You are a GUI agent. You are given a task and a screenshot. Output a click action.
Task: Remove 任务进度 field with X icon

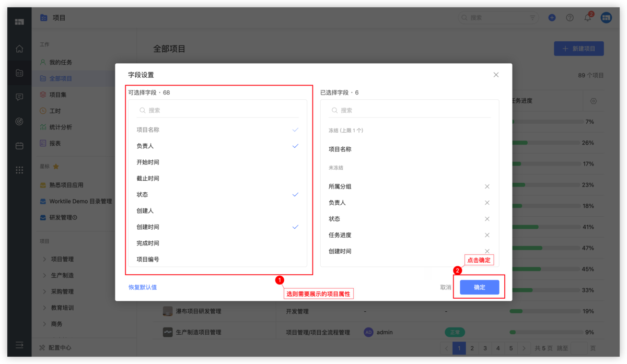pos(487,235)
